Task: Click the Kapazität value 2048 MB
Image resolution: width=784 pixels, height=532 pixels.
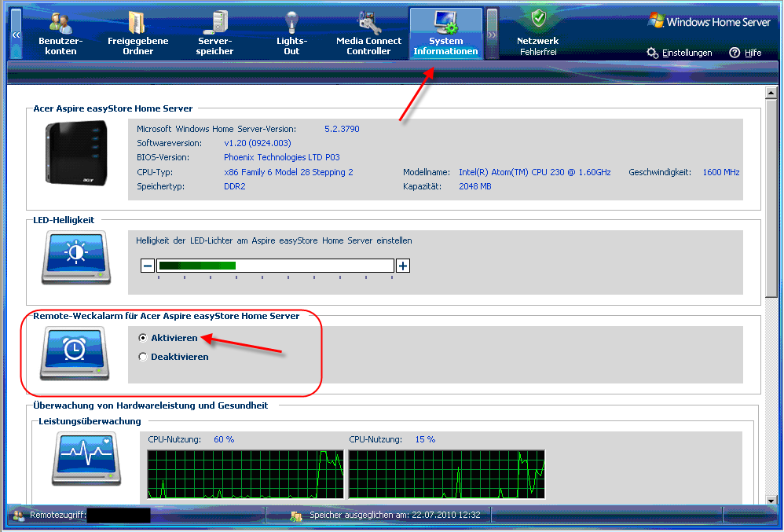Action: click(475, 186)
